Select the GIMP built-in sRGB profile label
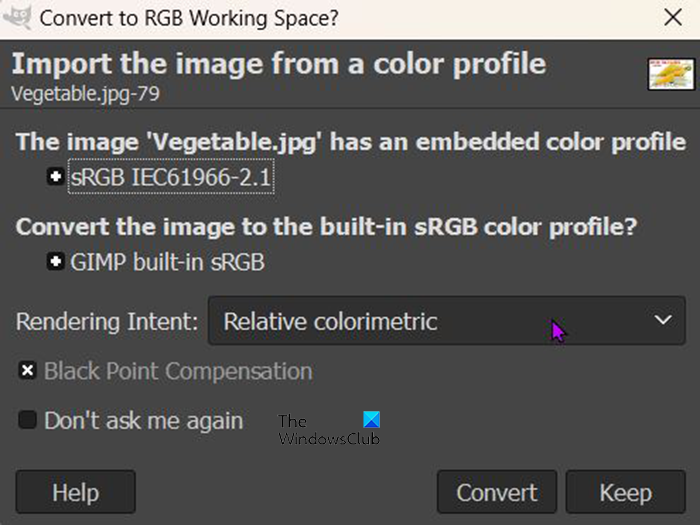Image resolution: width=700 pixels, height=525 pixels. pyautogui.click(x=167, y=262)
